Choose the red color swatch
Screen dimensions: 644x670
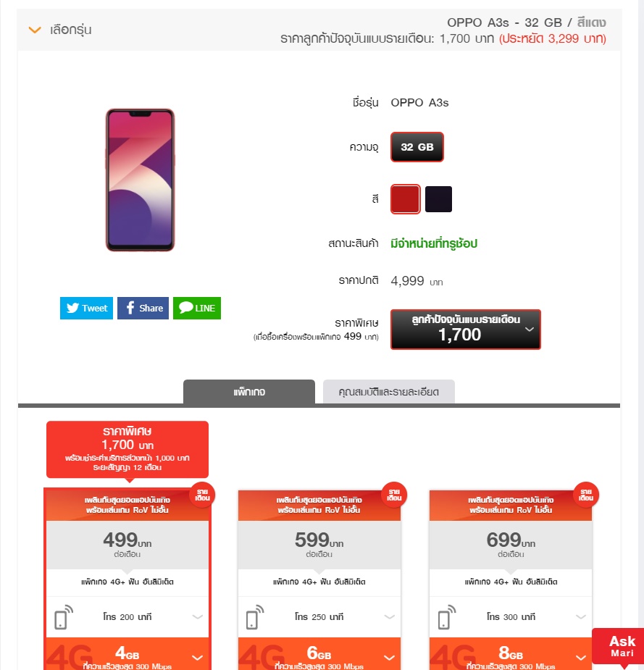click(x=406, y=199)
